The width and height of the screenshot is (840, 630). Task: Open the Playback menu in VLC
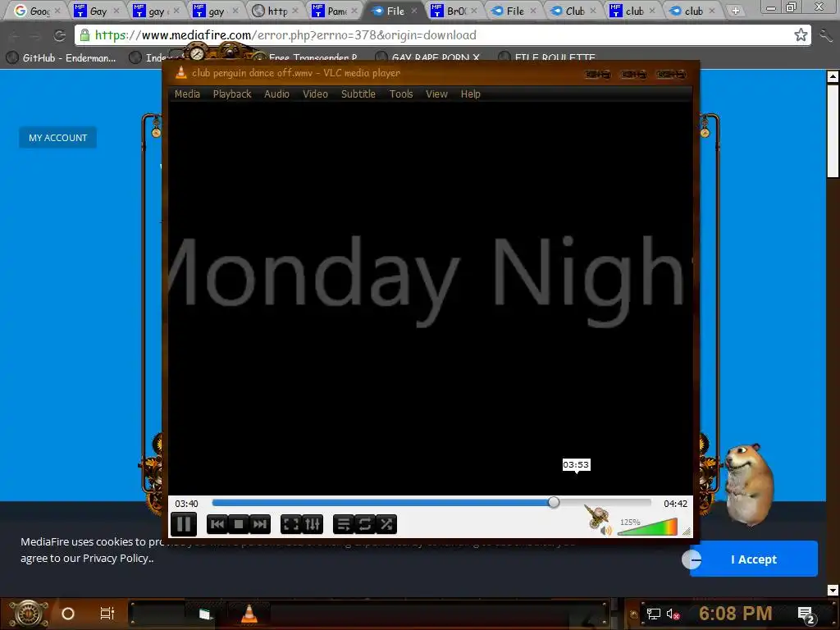click(232, 94)
